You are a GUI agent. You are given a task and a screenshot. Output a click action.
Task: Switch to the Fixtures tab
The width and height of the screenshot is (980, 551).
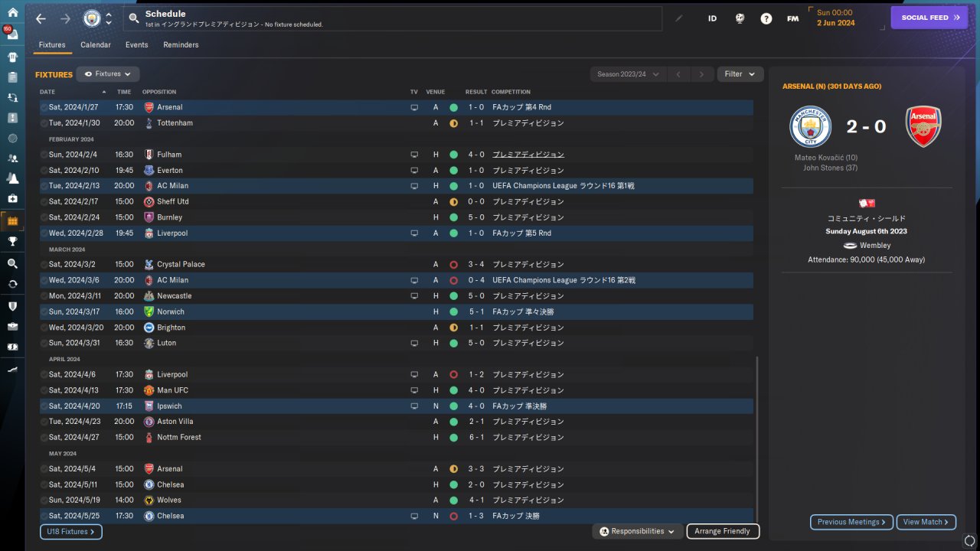point(52,45)
